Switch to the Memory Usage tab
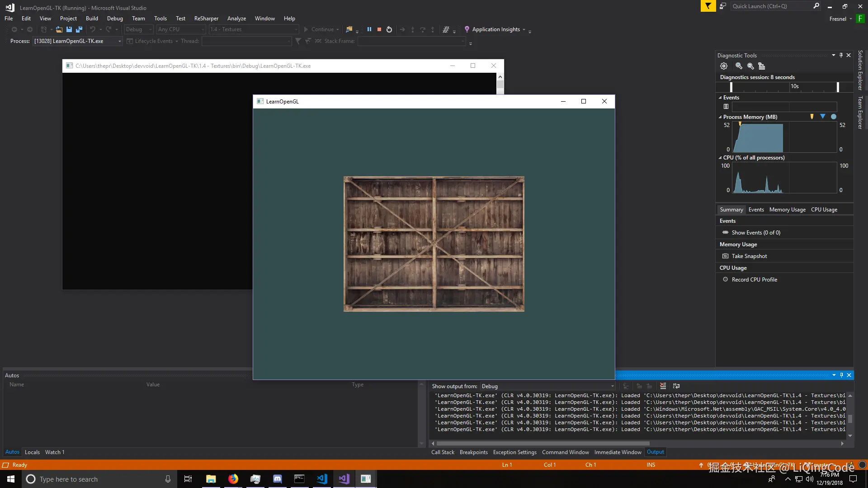The width and height of the screenshot is (868, 488). (x=787, y=210)
